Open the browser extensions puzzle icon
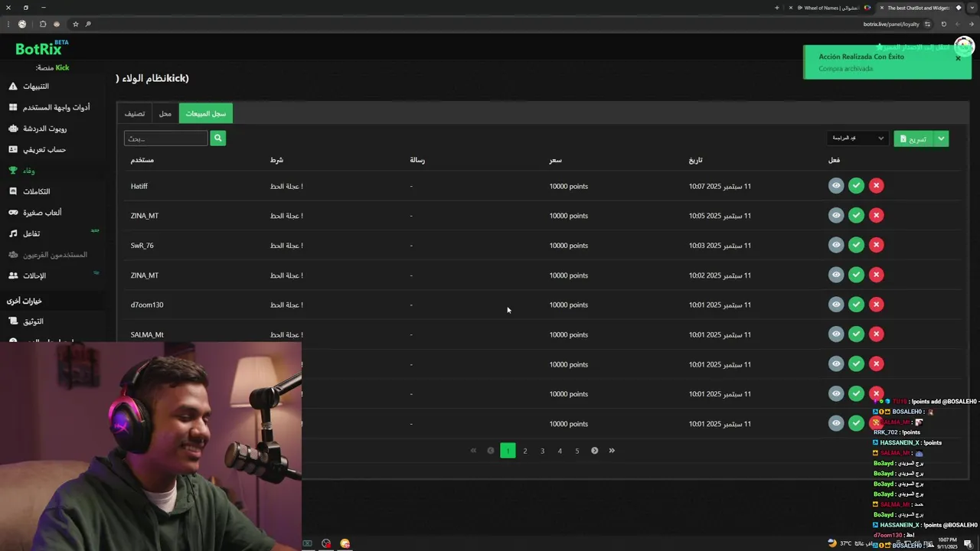The height and width of the screenshot is (551, 980). coord(42,24)
